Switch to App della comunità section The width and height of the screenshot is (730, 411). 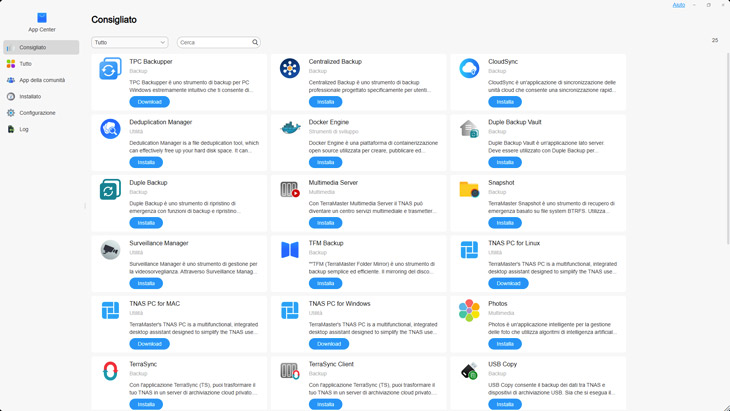coord(41,80)
